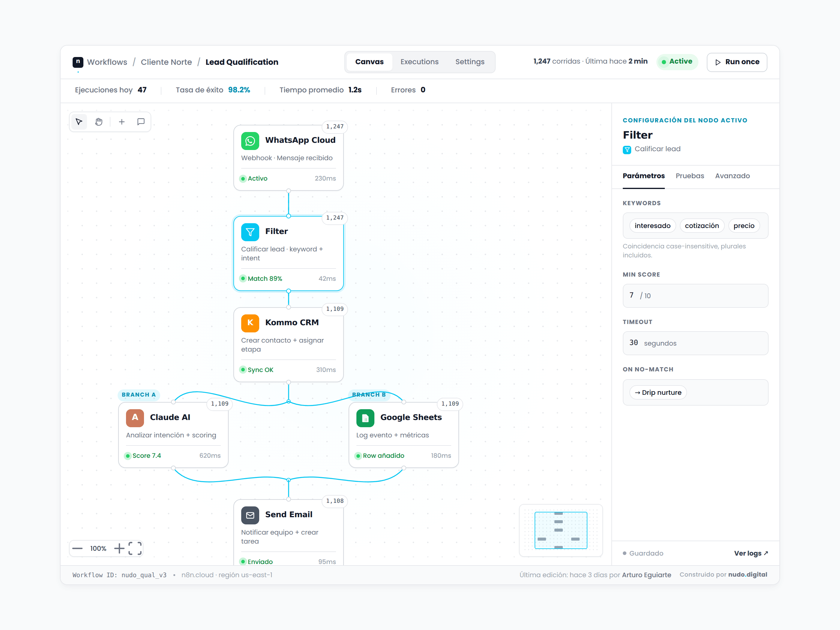The width and height of the screenshot is (840, 630).
Task: Click the BRANCH B label
Action: 369,395
